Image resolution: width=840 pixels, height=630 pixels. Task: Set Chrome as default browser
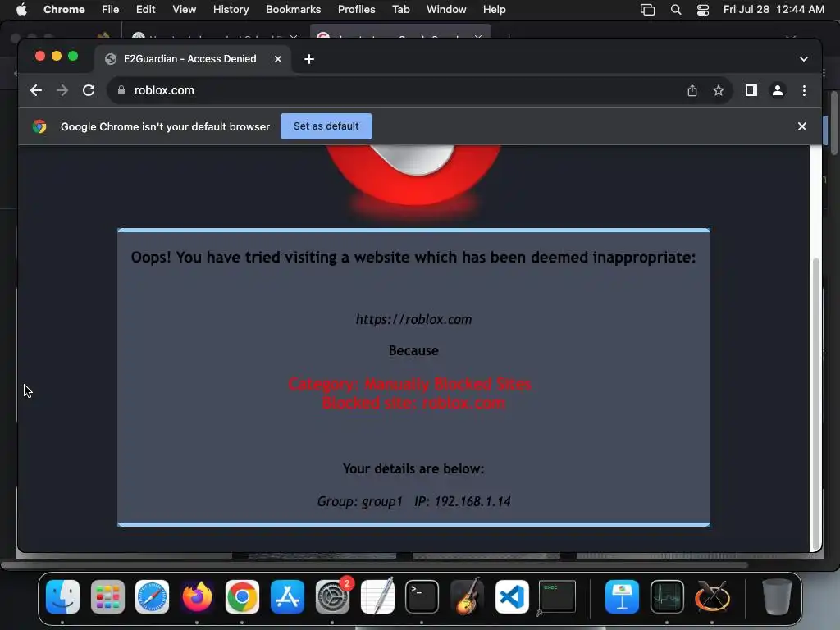coord(326,126)
